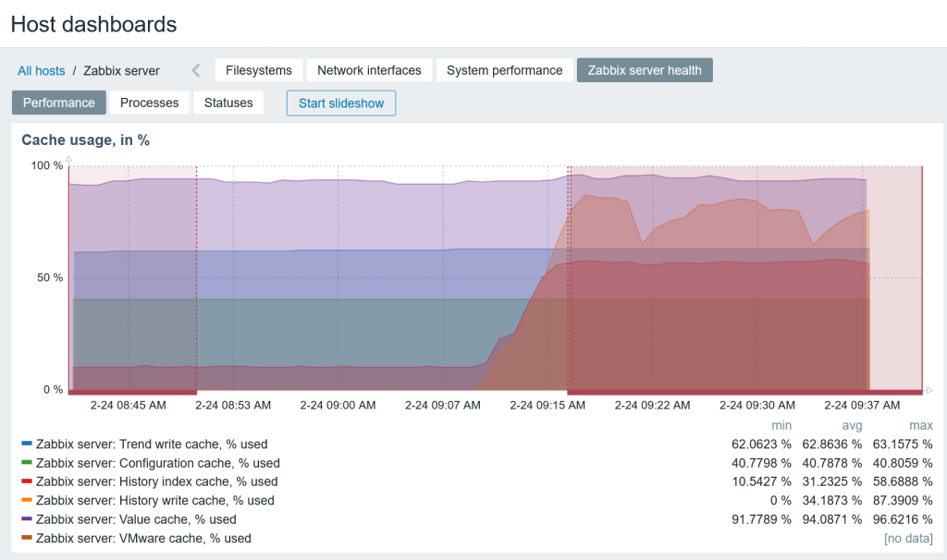Screen dimensions: 947x560
Task: Select the Zabbix server health tab
Action: [645, 70]
